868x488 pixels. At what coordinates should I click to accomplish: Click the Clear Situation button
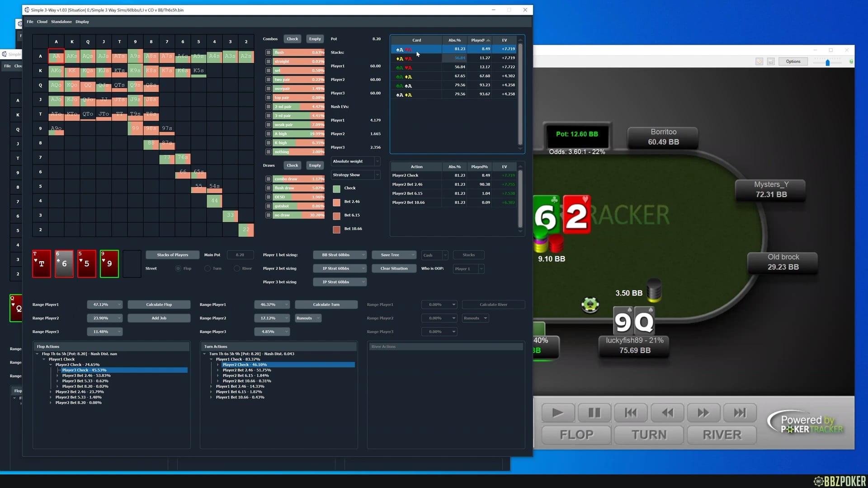tap(394, 268)
